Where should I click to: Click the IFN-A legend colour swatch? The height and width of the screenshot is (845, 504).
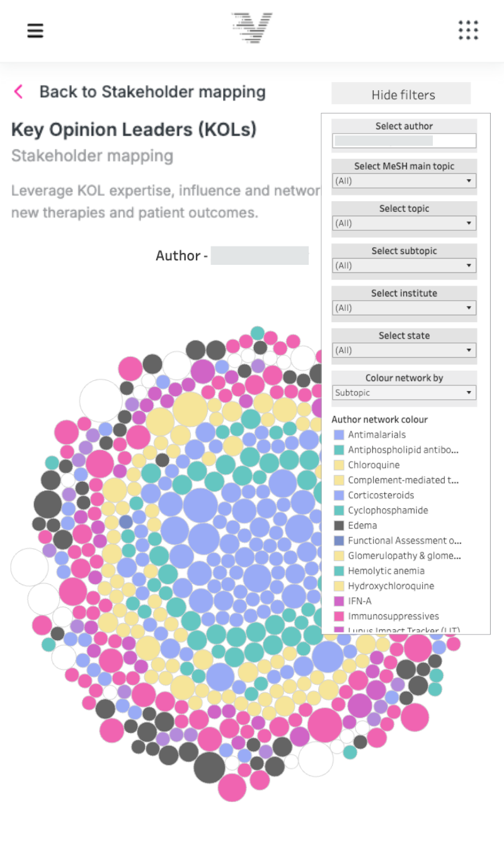[x=339, y=601]
